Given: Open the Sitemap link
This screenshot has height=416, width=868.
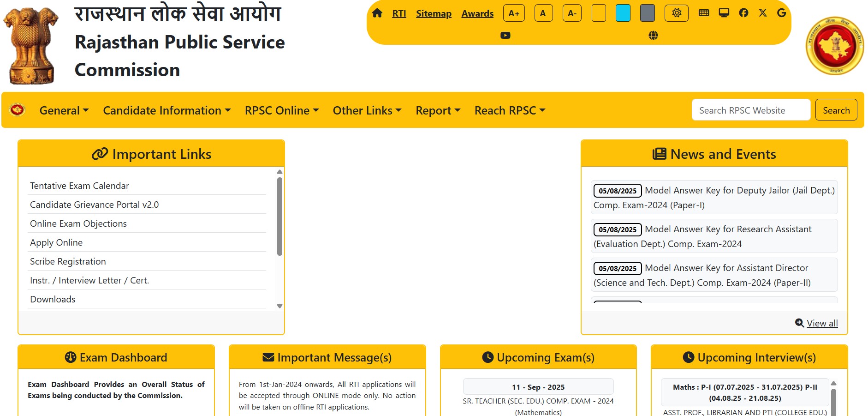Looking at the screenshot, I should coord(434,13).
